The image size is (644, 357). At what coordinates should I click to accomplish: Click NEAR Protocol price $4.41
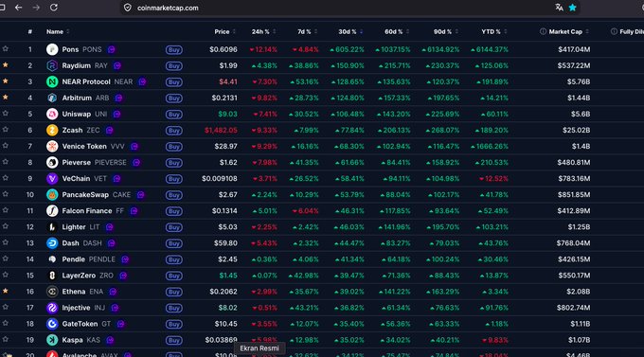click(x=228, y=81)
